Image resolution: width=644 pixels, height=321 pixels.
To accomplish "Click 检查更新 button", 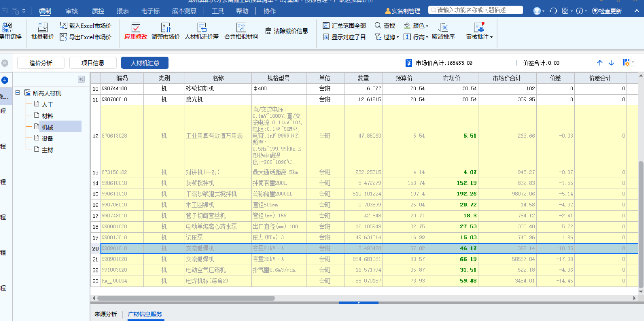I will click(607, 11).
